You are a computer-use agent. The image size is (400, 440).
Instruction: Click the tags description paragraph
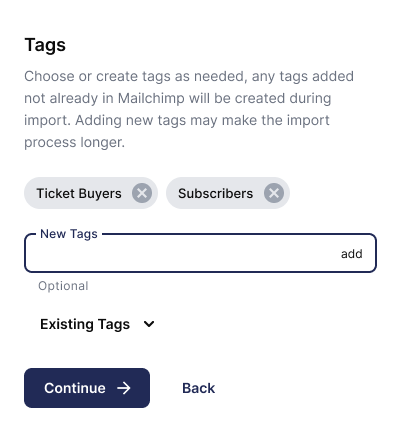tap(189, 109)
